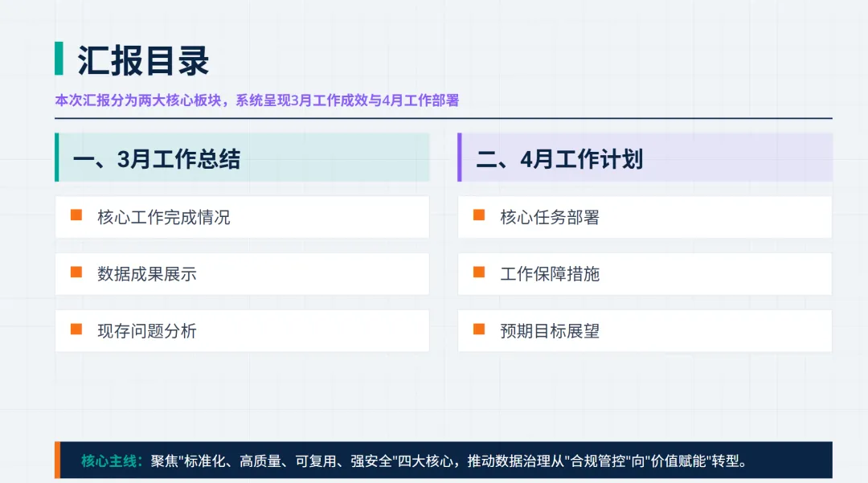Click the orange bullet beside 现存问题分析
The image size is (868, 483).
pyautogui.click(x=76, y=330)
